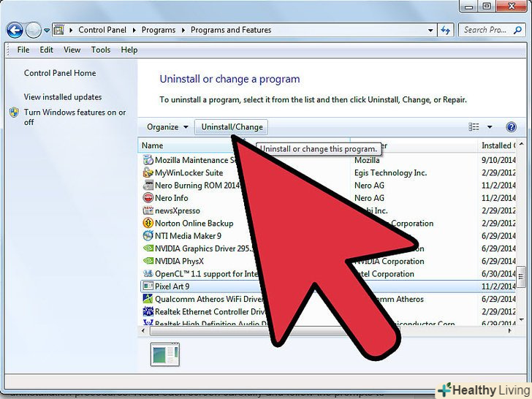This screenshot has width=532, height=399.
Task: Click the blue Help question mark icon
Action: point(511,127)
